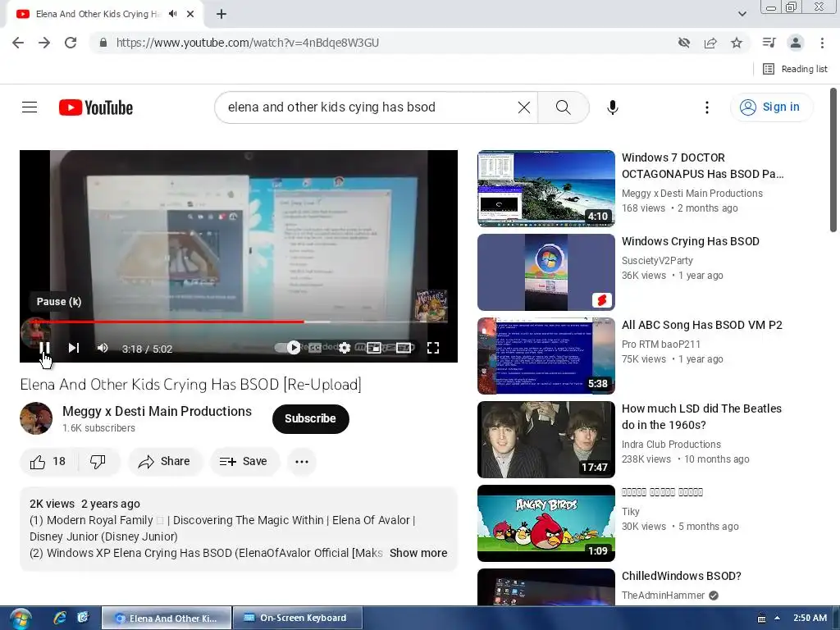Skip to next video in the player
The image size is (840, 630).
74,348
